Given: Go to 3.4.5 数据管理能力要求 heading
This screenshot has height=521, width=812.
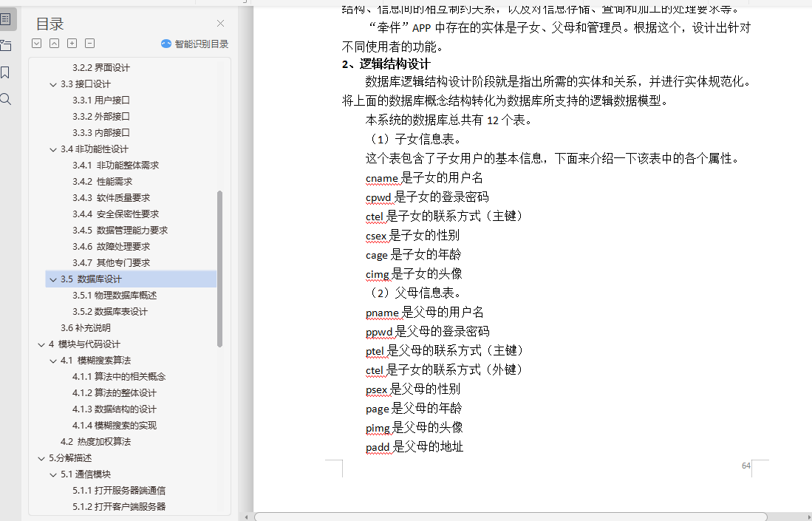Looking at the screenshot, I should [120, 231].
